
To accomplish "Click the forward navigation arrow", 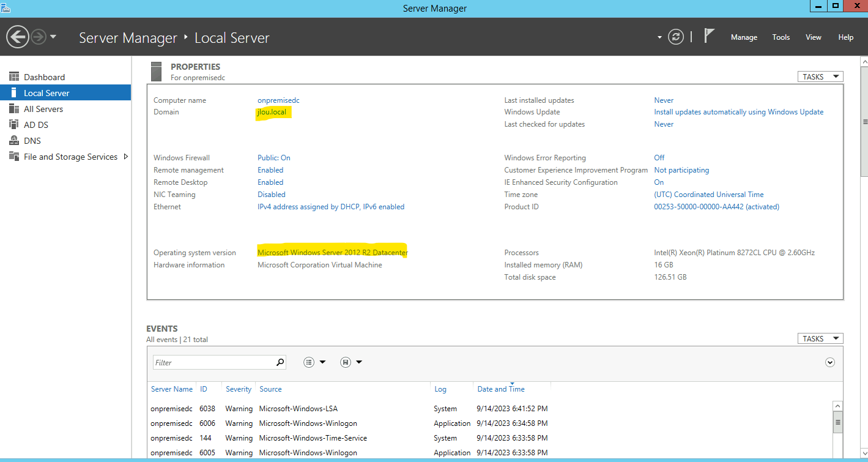I will click(x=39, y=37).
